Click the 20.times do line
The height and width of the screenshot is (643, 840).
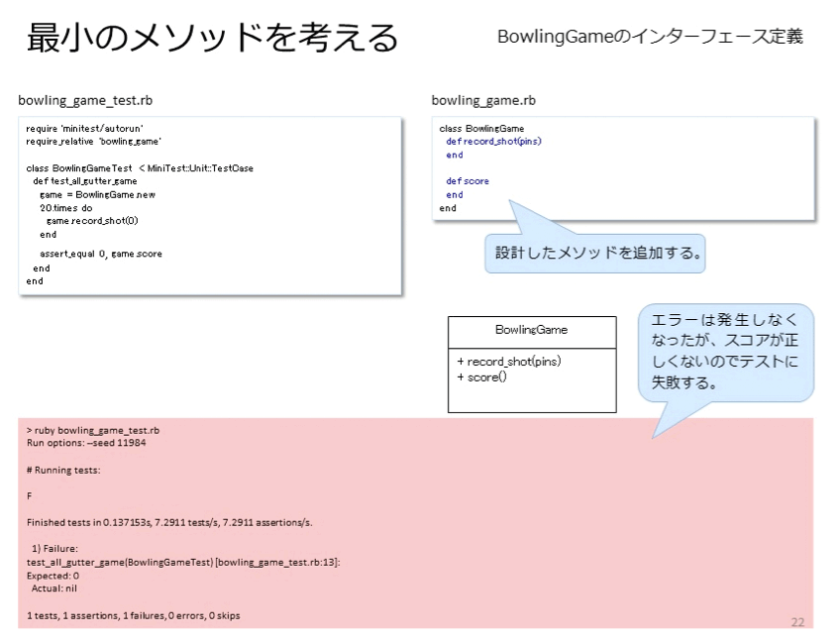point(66,208)
